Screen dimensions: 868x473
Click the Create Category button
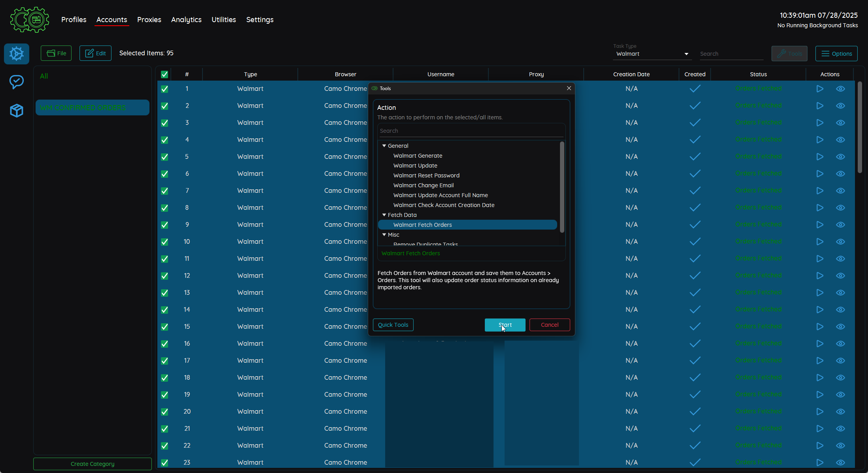pyautogui.click(x=93, y=464)
